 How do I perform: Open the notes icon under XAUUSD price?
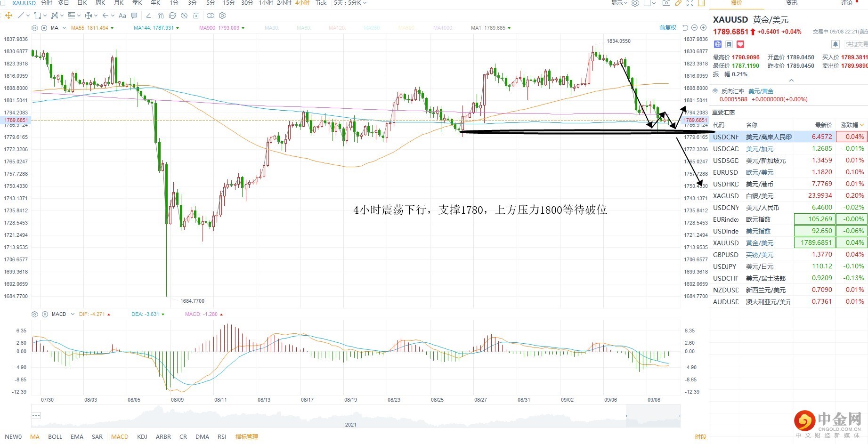pos(729,44)
